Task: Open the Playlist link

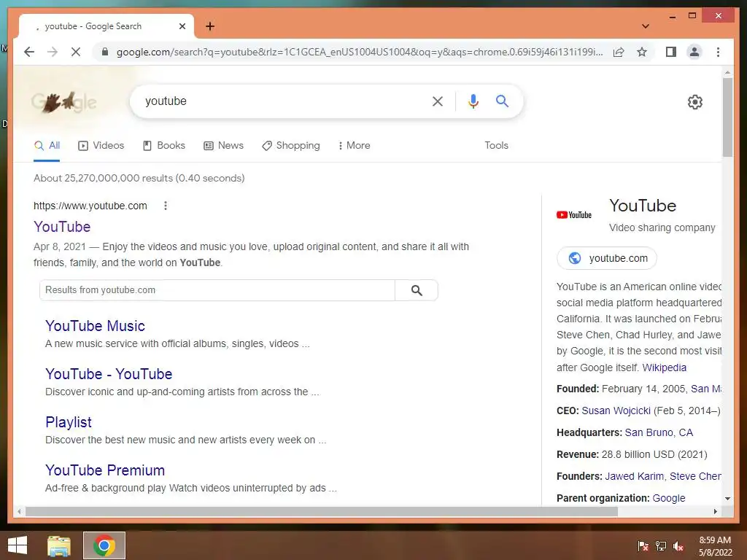Action: click(x=68, y=422)
